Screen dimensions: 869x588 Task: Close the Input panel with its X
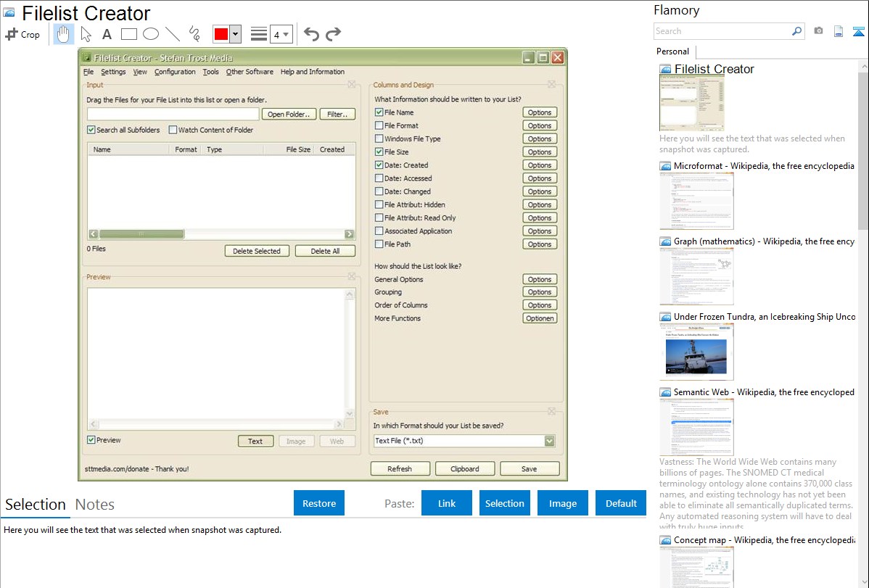tap(352, 85)
